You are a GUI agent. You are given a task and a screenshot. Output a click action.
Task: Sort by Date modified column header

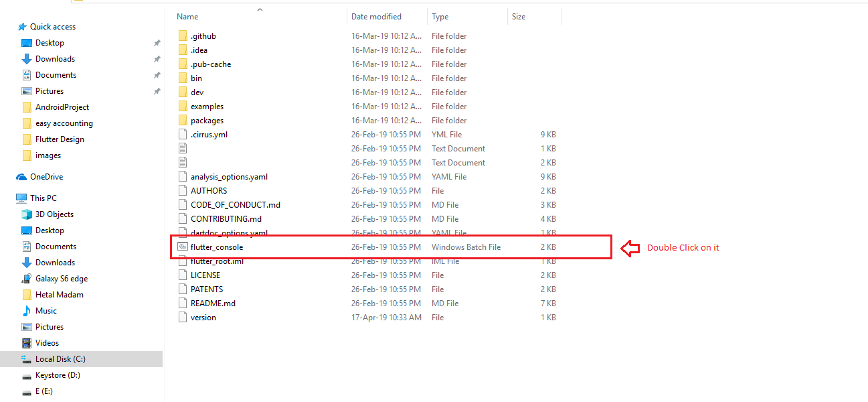click(x=376, y=17)
